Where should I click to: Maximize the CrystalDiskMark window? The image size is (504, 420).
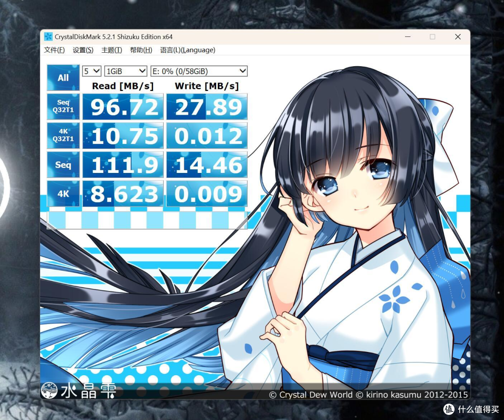433,37
